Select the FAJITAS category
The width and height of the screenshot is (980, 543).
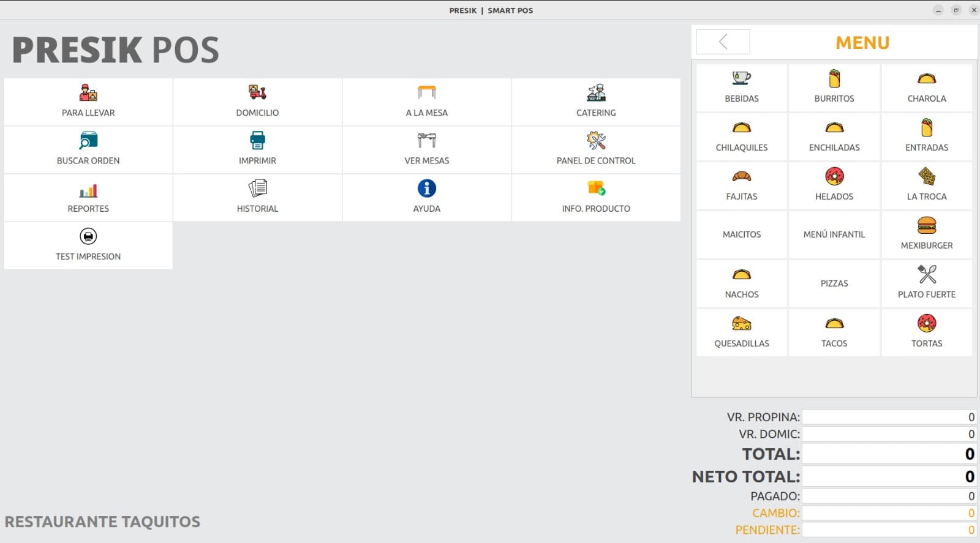click(x=742, y=185)
